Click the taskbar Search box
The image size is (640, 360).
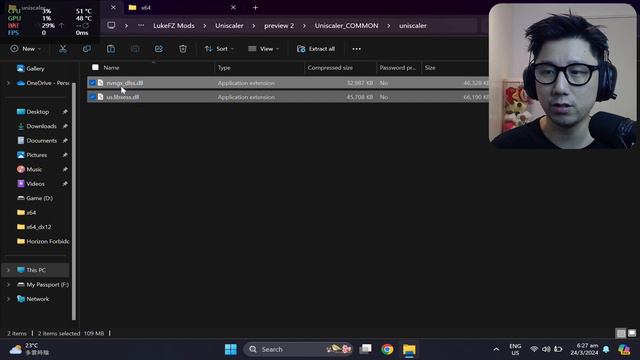coord(298,349)
